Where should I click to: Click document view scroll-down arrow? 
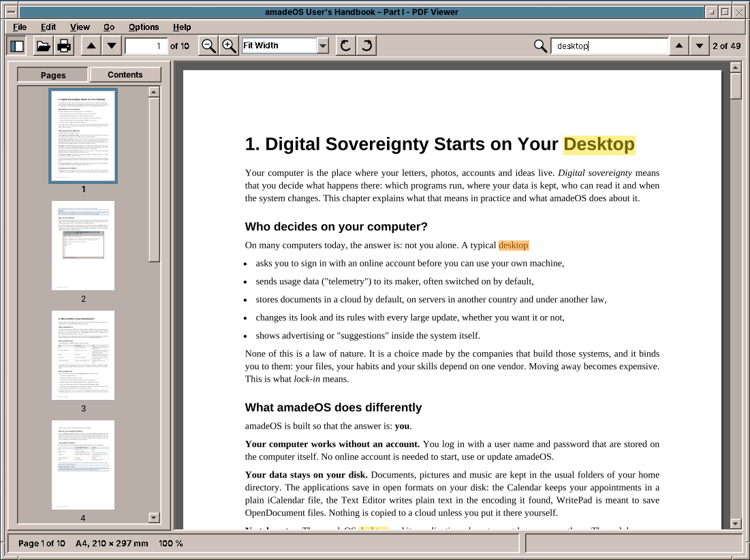tap(736, 524)
